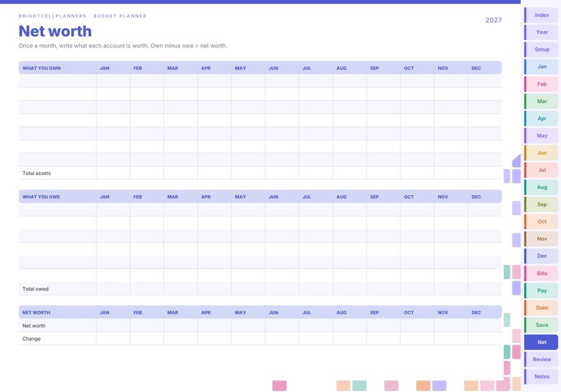Open the Index tab
The width and height of the screenshot is (561, 392).
click(x=541, y=15)
